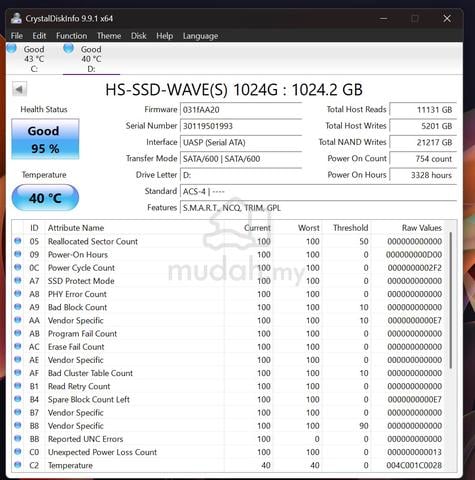475x480 pixels.
Task: Click the 40 °C temperature button
Action: [x=45, y=198]
